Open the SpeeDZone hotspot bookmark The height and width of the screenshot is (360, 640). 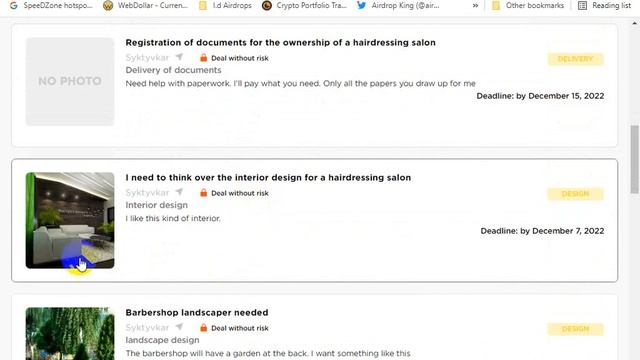click(x=51, y=6)
